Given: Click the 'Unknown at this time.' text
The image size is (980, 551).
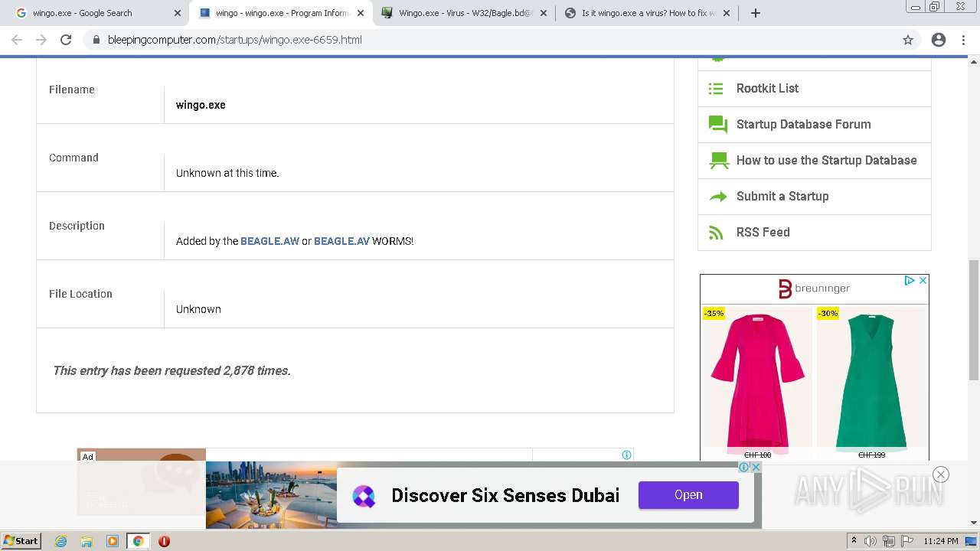Looking at the screenshot, I should [227, 173].
